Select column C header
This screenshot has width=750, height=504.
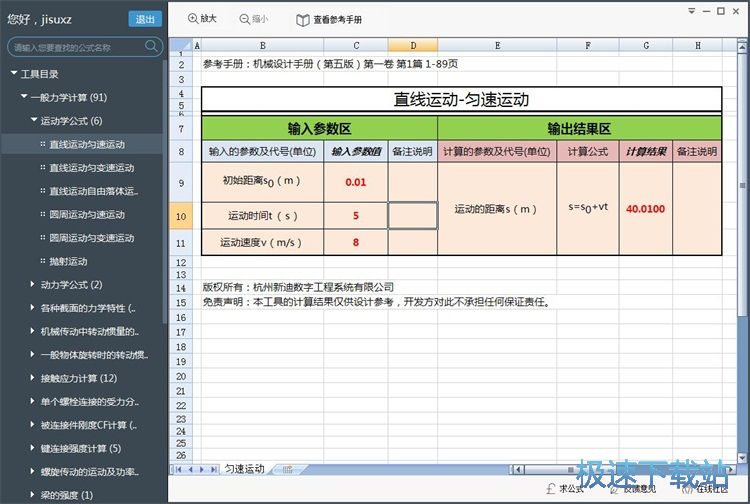pyautogui.click(x=356, y=45)
